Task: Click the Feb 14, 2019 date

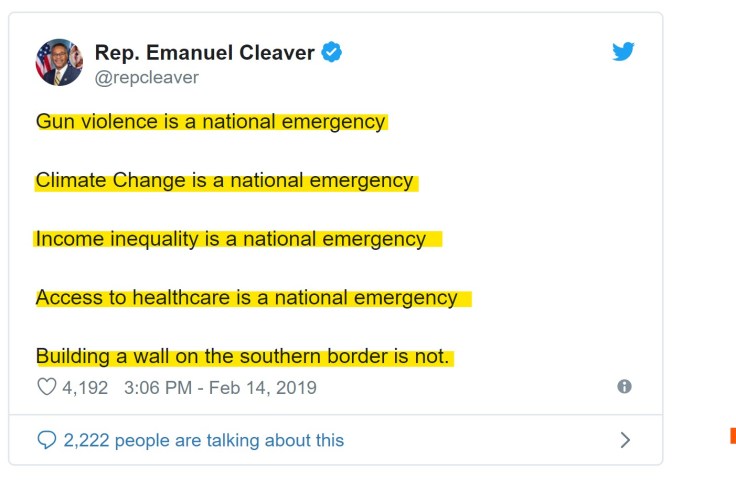Action: pyautogui.click(x=263, y=387)
